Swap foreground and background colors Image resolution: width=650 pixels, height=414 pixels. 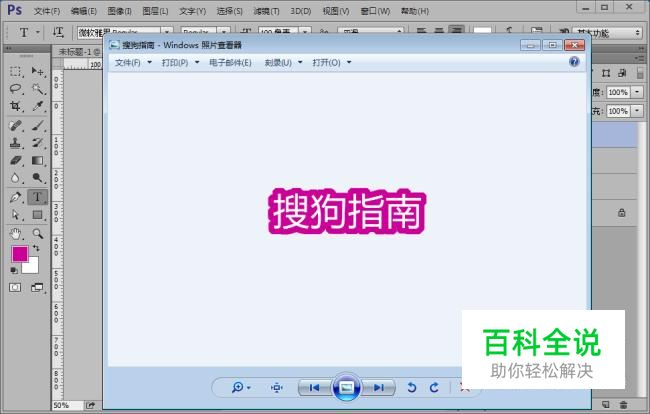[36, 248]
